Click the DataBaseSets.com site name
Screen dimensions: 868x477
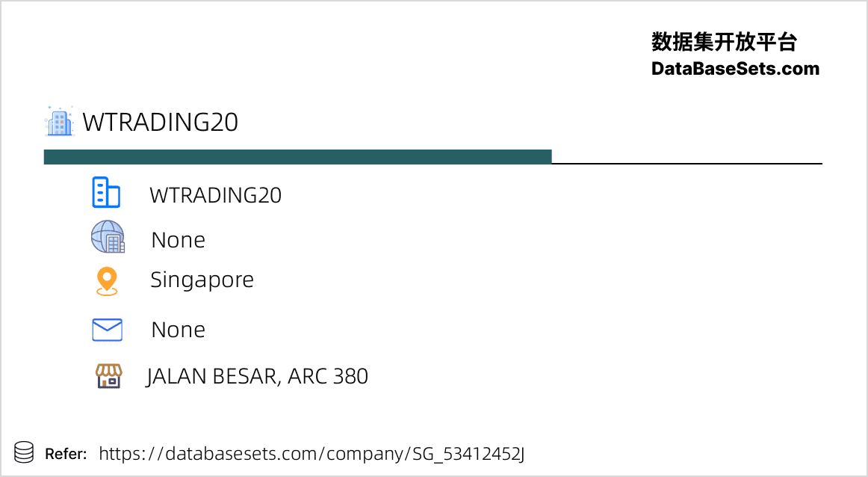tap(735, 69)
